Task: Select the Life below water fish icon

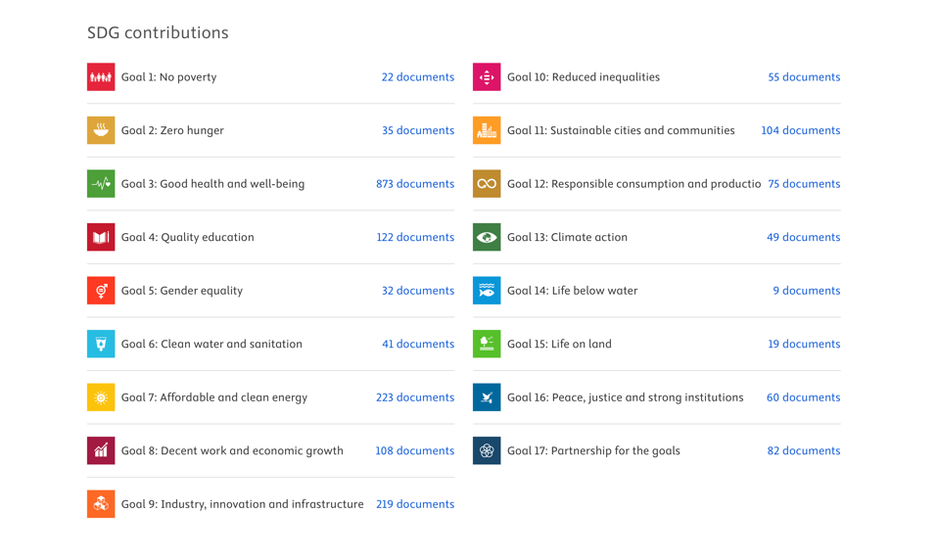Action: click(x=487, y=290)
